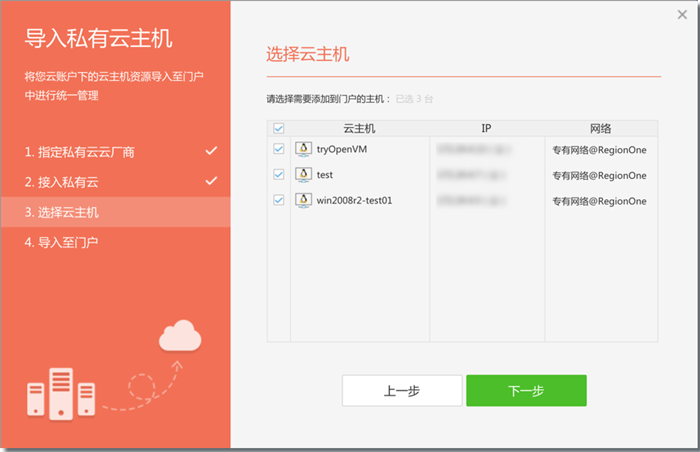700x452 pixels.
Task: Open step 4 导入至门户
Action: 62,242
